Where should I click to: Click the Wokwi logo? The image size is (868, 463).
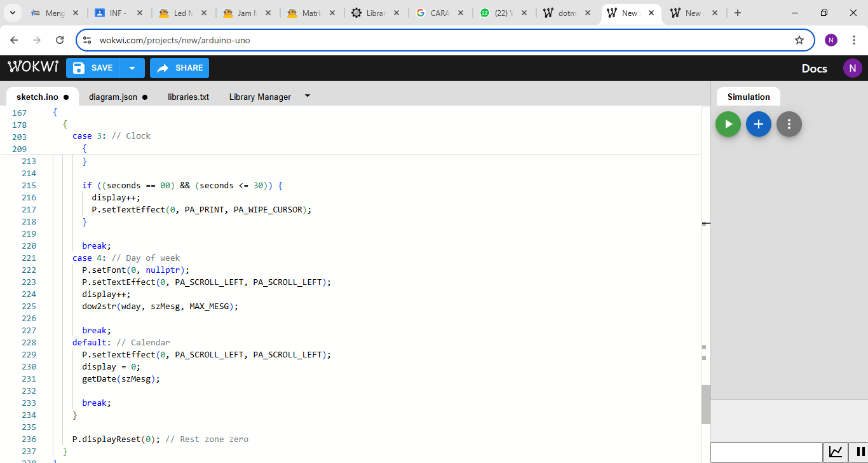coord(33,67)
